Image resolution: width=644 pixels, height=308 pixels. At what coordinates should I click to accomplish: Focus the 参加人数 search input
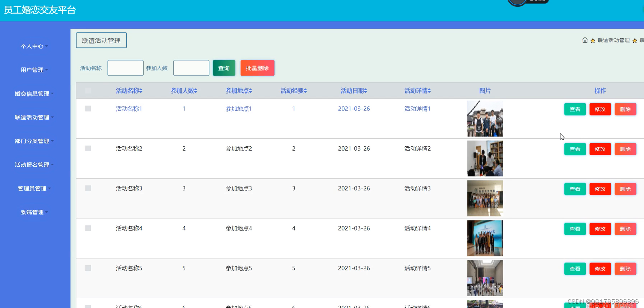pos(191,68)
